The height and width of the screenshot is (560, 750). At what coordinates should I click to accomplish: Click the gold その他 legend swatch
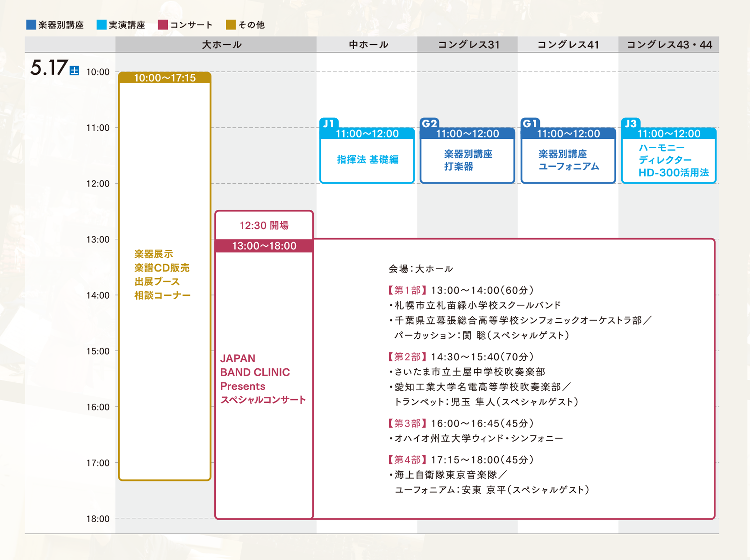click(231, 25)
